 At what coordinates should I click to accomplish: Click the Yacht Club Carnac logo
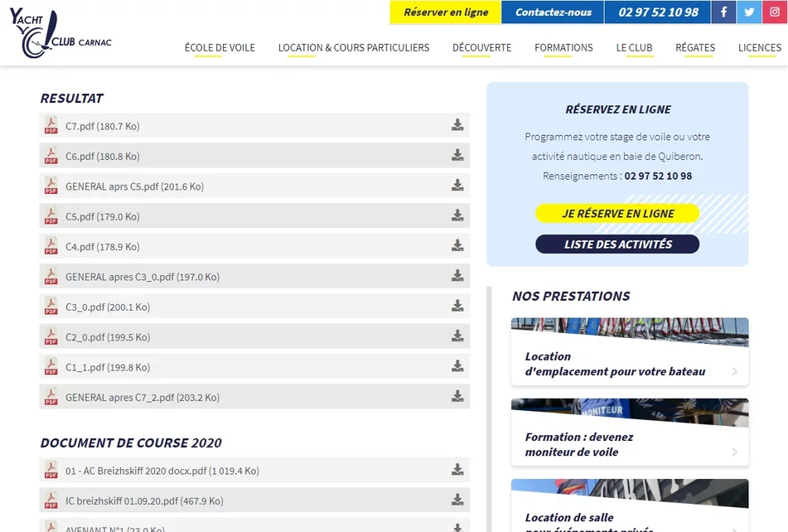[x=60, y=35]
